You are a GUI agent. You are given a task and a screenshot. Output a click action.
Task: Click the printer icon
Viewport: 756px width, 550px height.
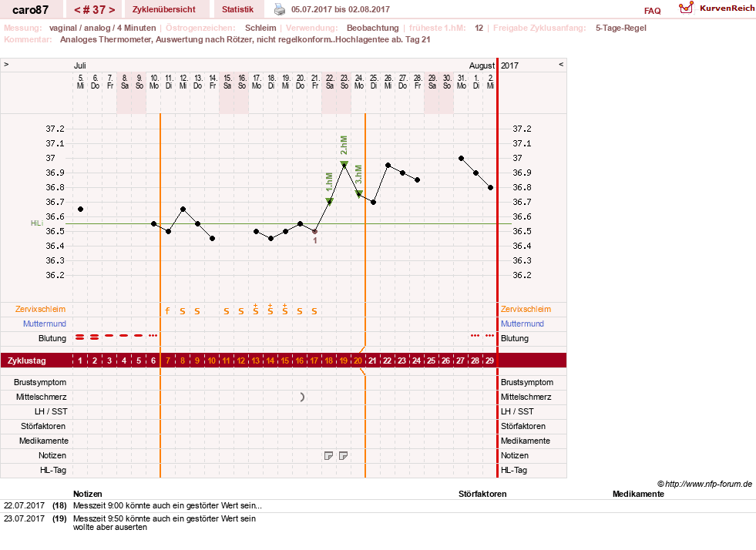coord(280,9)
